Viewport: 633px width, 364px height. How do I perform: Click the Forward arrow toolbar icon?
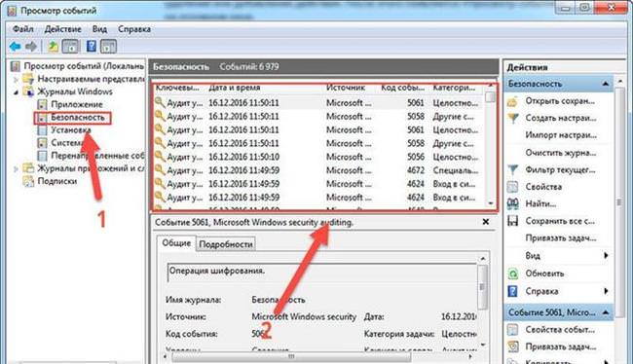pyautogui.click(x=31, y=47)
